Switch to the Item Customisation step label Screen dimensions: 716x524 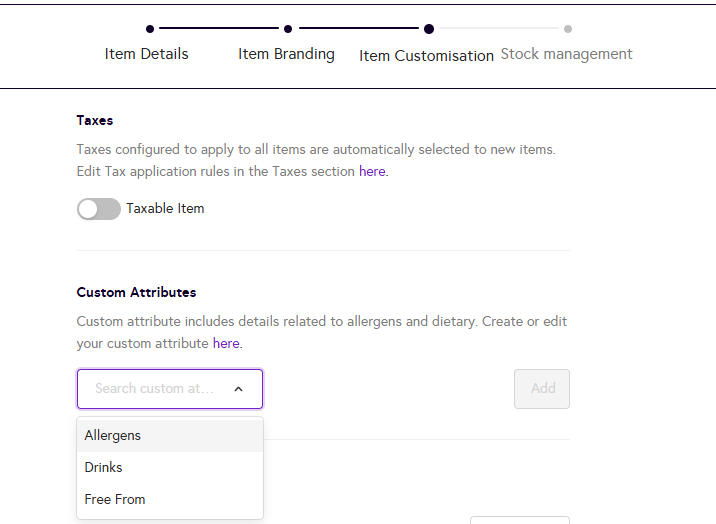(426, 56)
